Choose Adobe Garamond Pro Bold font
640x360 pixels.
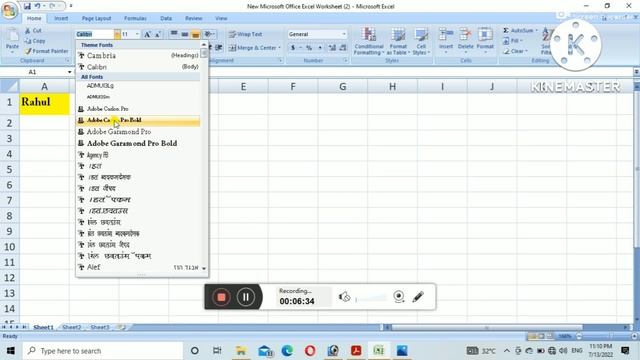click(138, 143)
